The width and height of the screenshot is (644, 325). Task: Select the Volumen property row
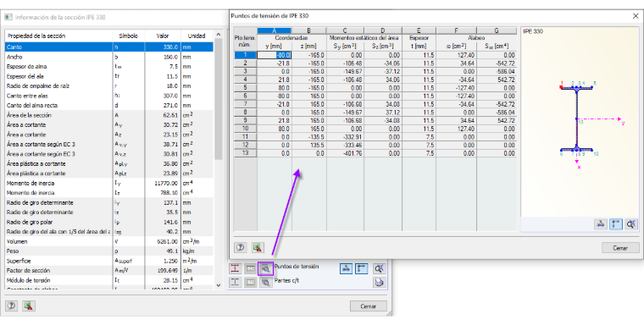click(109, 242)
